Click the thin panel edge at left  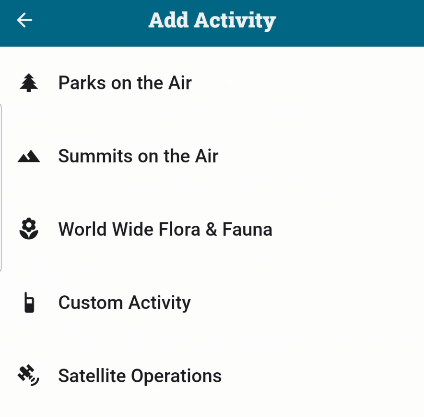(1, 187)
